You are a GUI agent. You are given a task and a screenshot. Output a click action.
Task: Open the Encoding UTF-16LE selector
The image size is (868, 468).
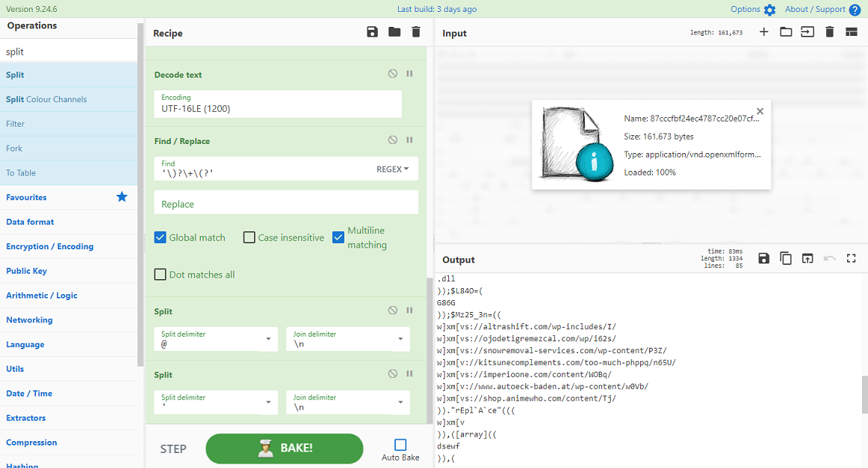pyautogui.click(x=278, y=104)
